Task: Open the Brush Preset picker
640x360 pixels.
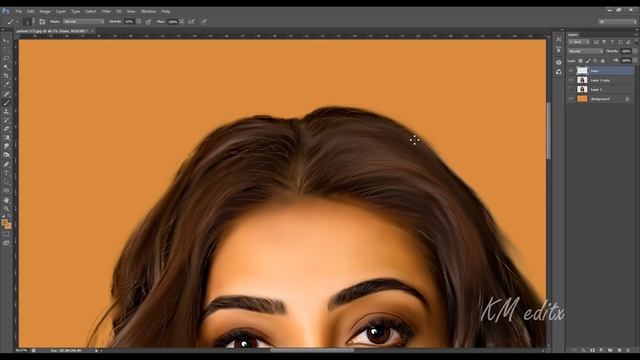Action: click(x=29, y=22)
